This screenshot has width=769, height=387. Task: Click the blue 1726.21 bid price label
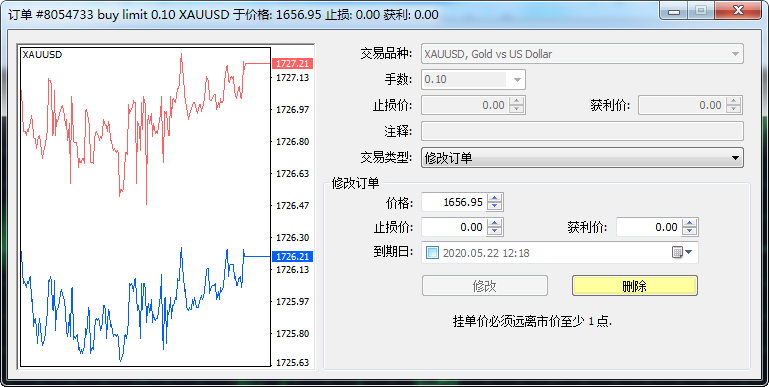[x=292, y=257]
